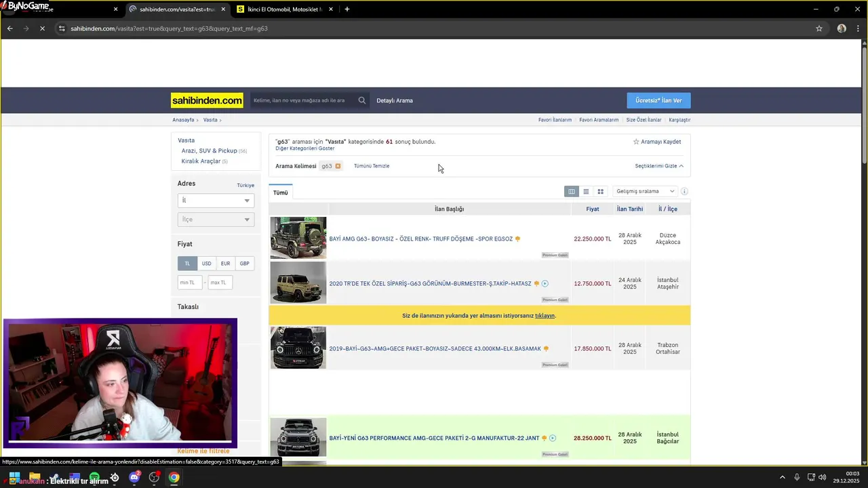
Task: Open the İl province dropdown
Action: pyautogui.click(x=216, y=201)
